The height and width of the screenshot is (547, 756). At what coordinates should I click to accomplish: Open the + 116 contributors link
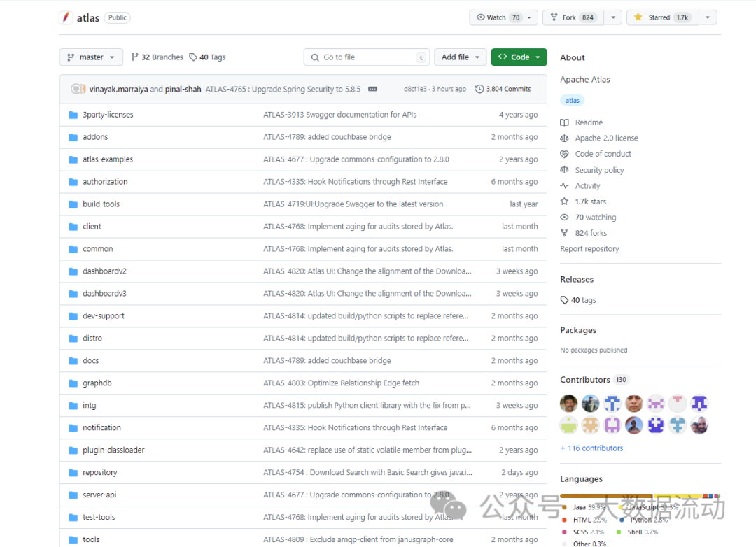(x=591, y=448)
